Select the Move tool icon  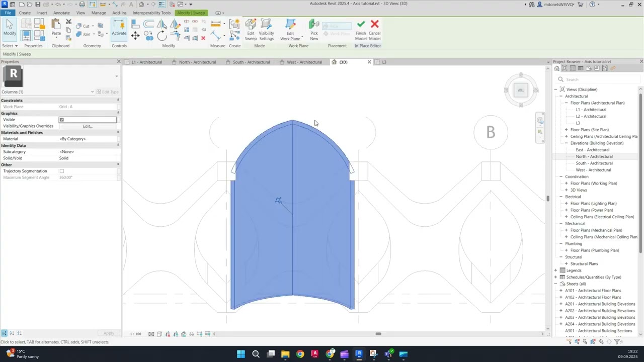(135, 35)
